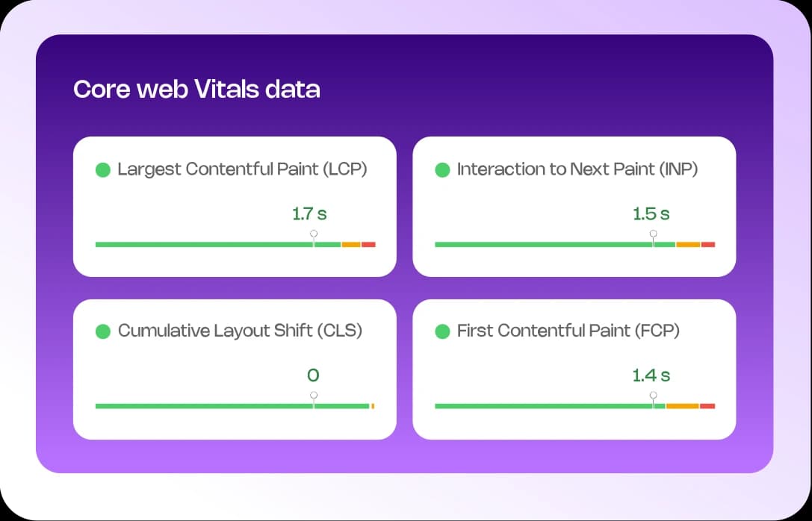Image resolution: width=812 pixels, height=521 pixels.
Task: Click the FCP progress bar marker pin
Action: [x=654, y=396]
